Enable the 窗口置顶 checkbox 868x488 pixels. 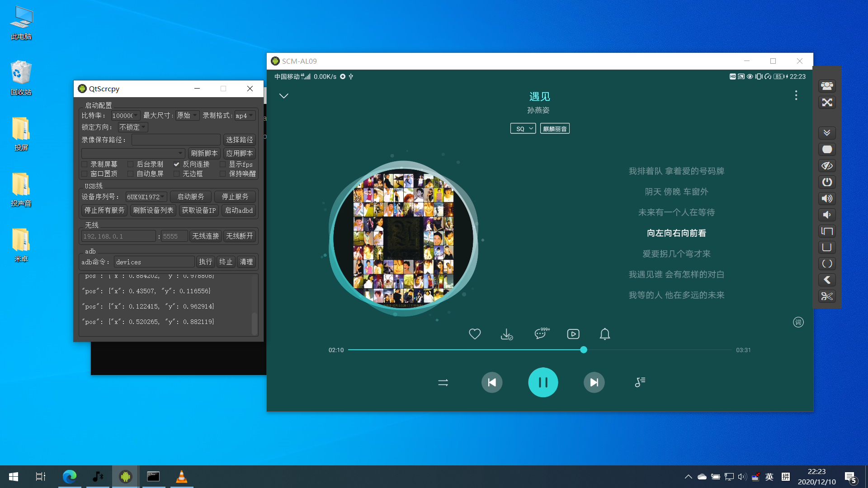pos(85,174)
